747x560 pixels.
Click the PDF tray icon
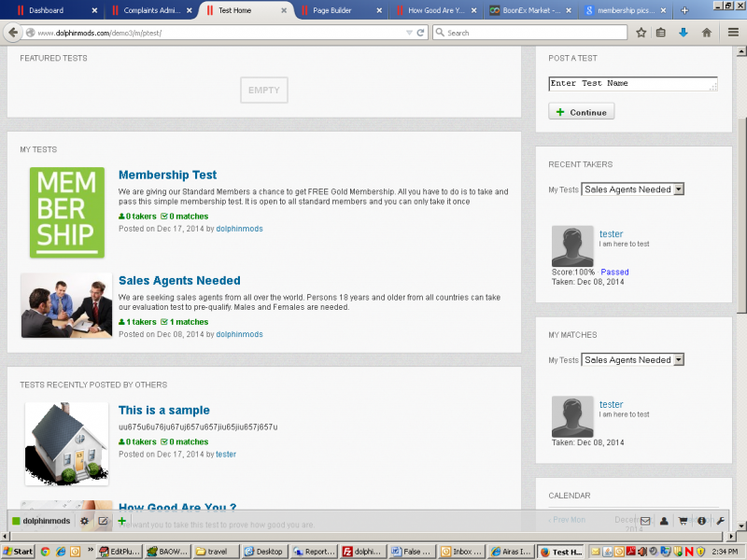click(x=631, y=552)
